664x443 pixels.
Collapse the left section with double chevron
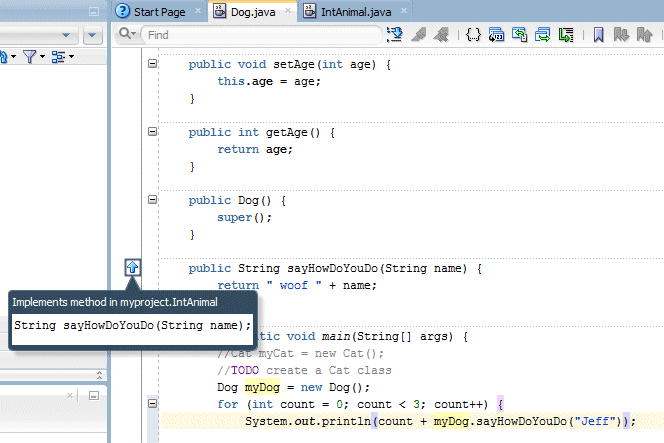[x=99, y=375]
